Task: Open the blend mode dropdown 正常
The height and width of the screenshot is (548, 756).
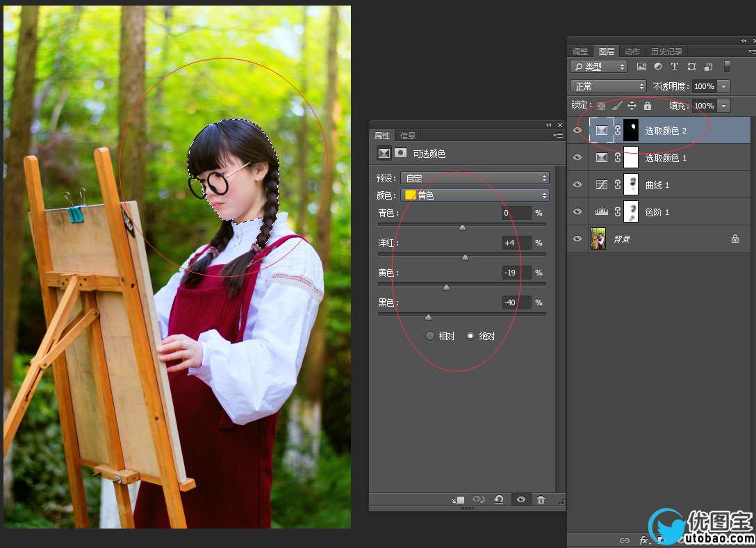Action: 608,86
